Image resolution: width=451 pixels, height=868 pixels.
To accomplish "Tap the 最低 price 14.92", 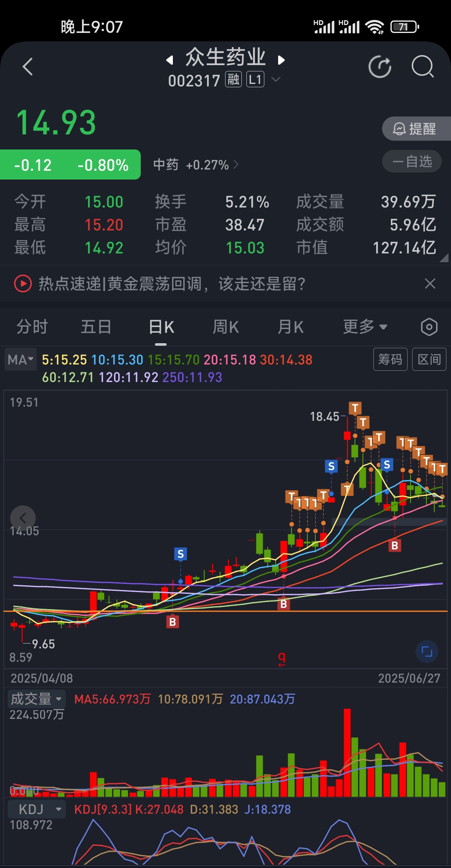I will coord(104,248).
